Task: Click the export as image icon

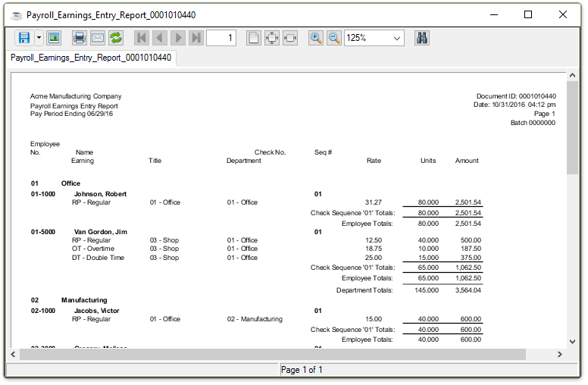Action: 54,38
